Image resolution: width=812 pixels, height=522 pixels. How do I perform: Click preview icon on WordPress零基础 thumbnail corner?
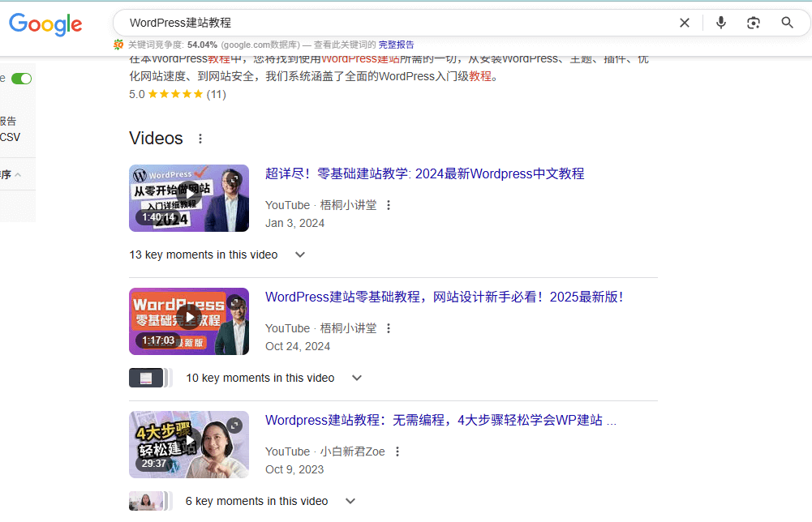click(234, 302)
